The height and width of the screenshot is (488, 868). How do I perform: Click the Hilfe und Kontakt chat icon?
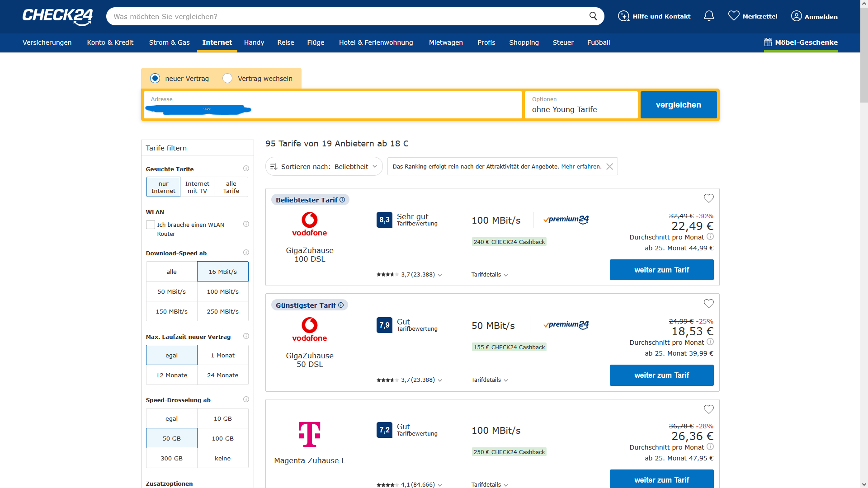pyautogui.click(x=624, y=16)
